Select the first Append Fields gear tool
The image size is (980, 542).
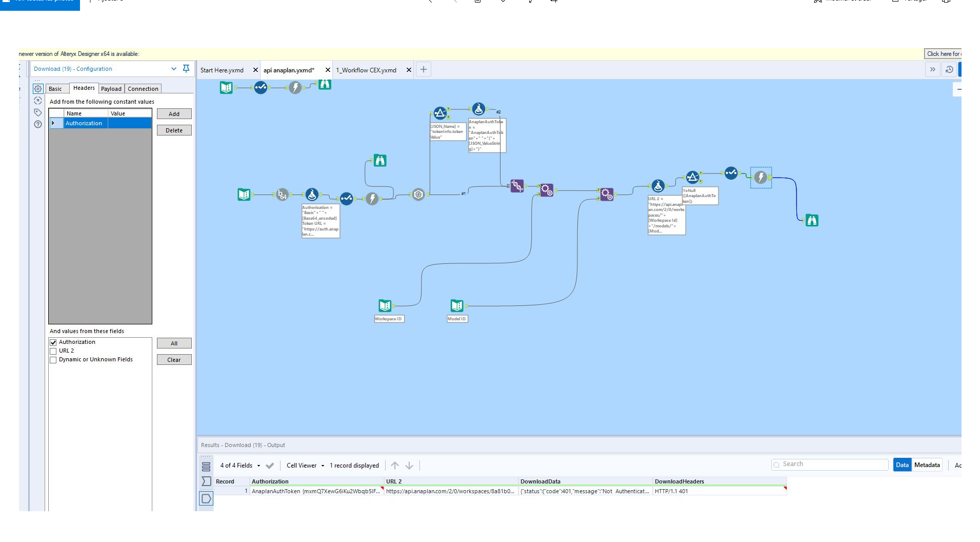(x=547, y=190)
